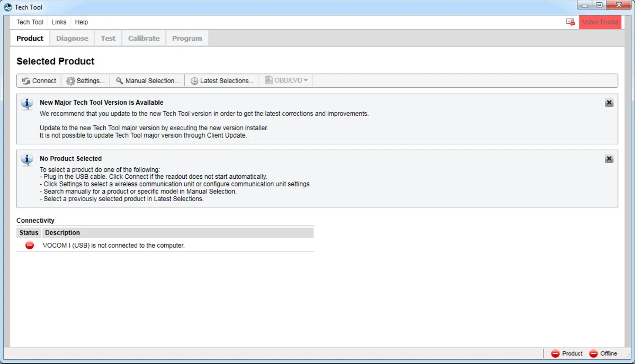The height and width of the screenshot is (364, 635).
Task: Click the New Major Tech Tool Version heading
Action: click(x=101, y=103)
